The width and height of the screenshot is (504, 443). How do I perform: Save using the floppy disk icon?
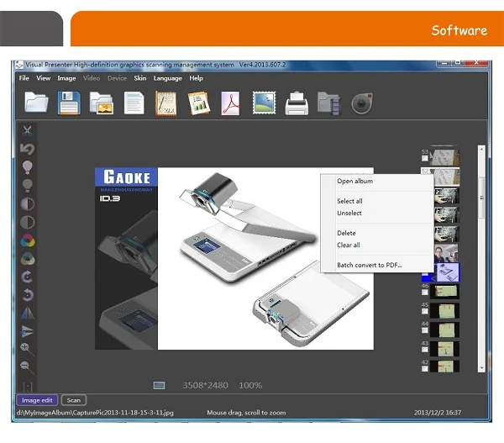(x=69, y=103)
